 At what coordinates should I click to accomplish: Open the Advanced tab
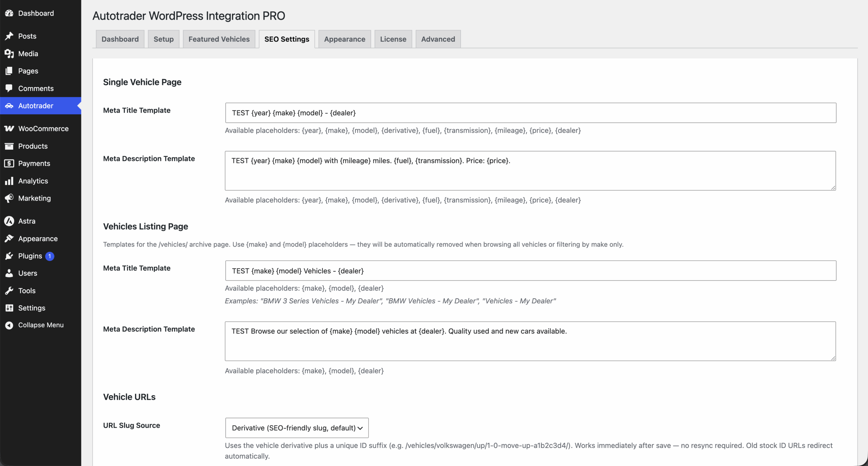click(x=438, y=39)
